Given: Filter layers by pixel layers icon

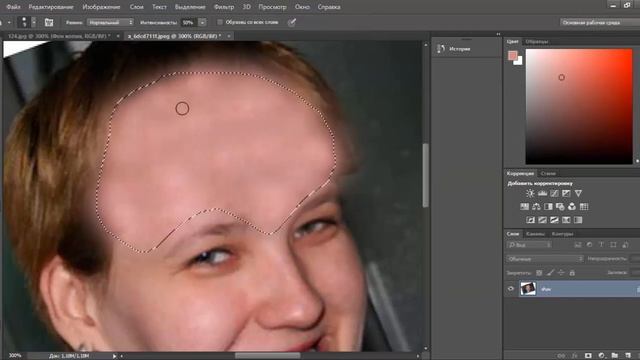Looking at the screenshot, I should pos(578,245).
